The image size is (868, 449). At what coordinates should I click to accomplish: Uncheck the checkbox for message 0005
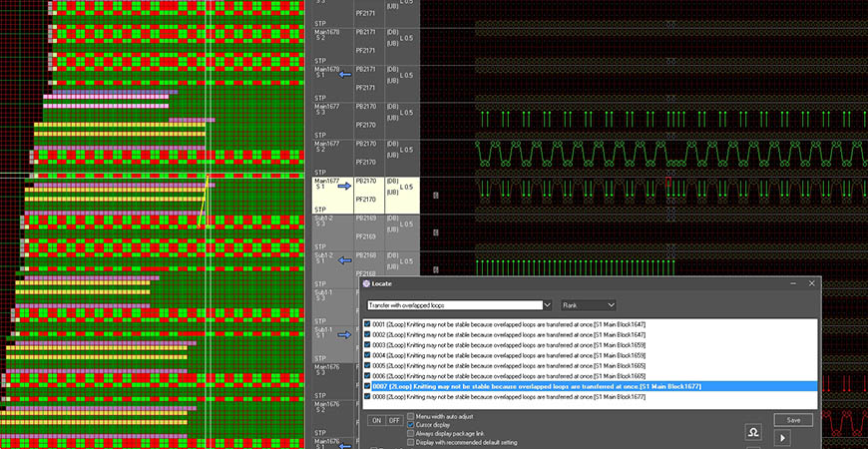pos(367,366)
